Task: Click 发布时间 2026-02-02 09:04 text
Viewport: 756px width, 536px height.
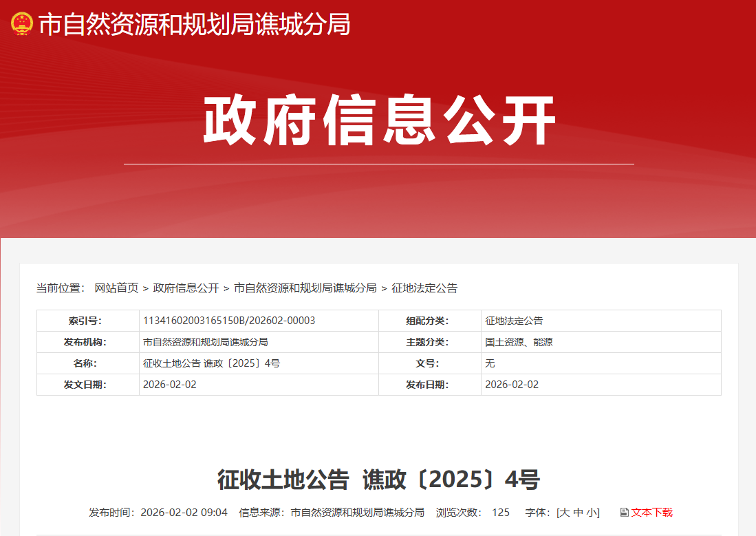Action: 158,513
